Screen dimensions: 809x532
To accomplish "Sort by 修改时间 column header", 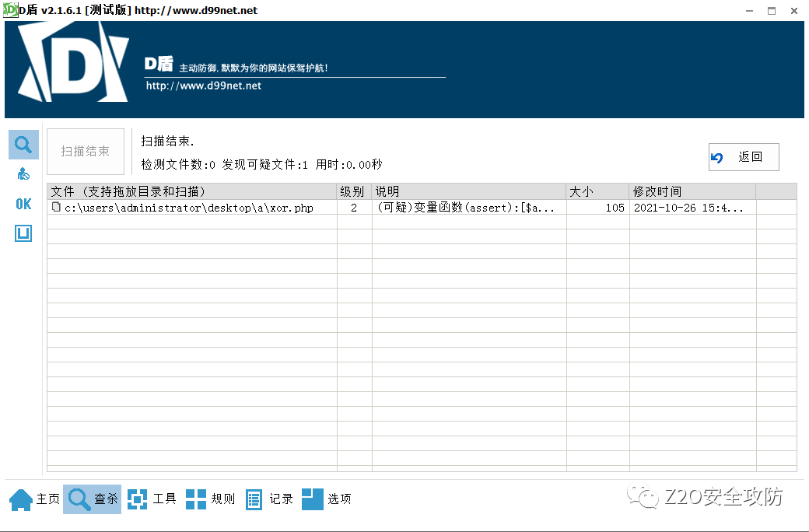I will 692,191.
